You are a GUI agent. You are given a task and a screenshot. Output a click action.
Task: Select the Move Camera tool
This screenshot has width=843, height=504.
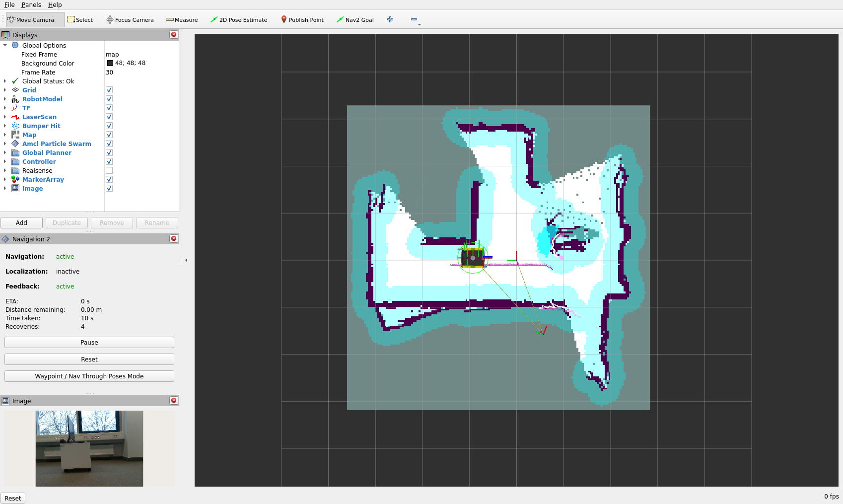tap(35, 20)
